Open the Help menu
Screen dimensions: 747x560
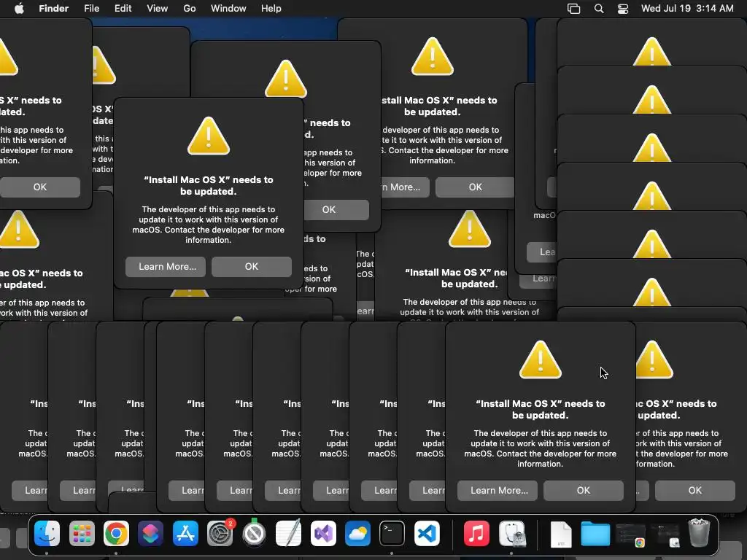pos(271,9)
